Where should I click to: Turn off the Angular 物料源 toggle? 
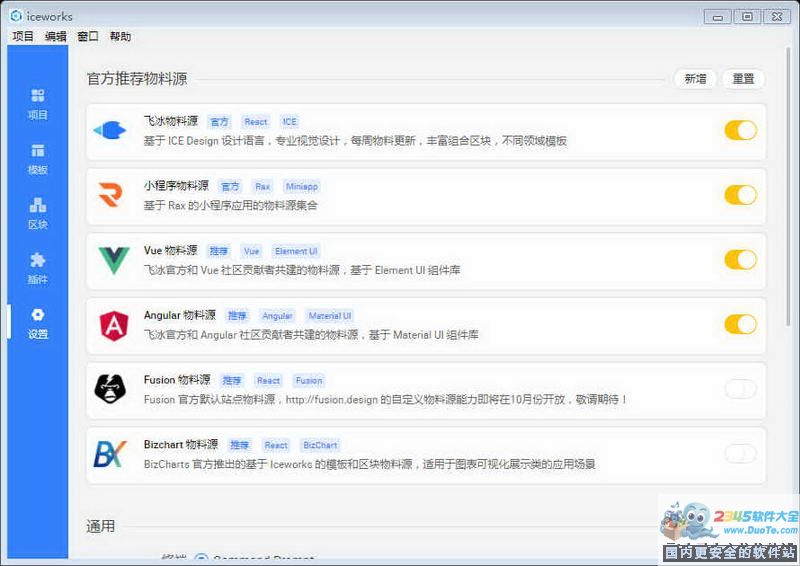tap(740, 324)
